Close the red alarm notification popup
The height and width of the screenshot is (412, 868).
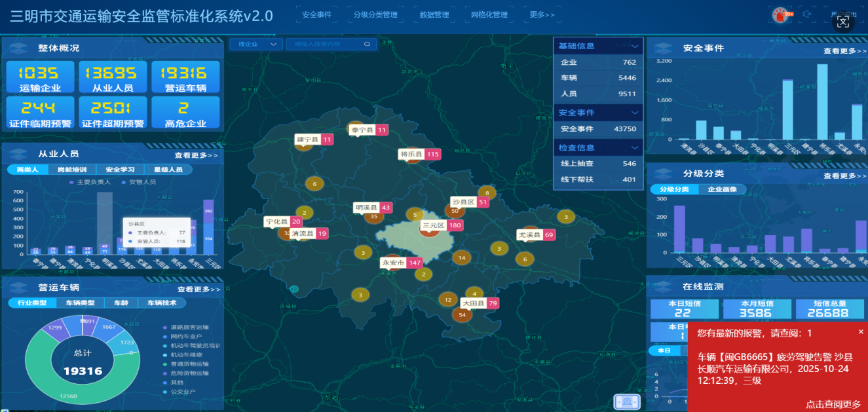click(861, 331)
